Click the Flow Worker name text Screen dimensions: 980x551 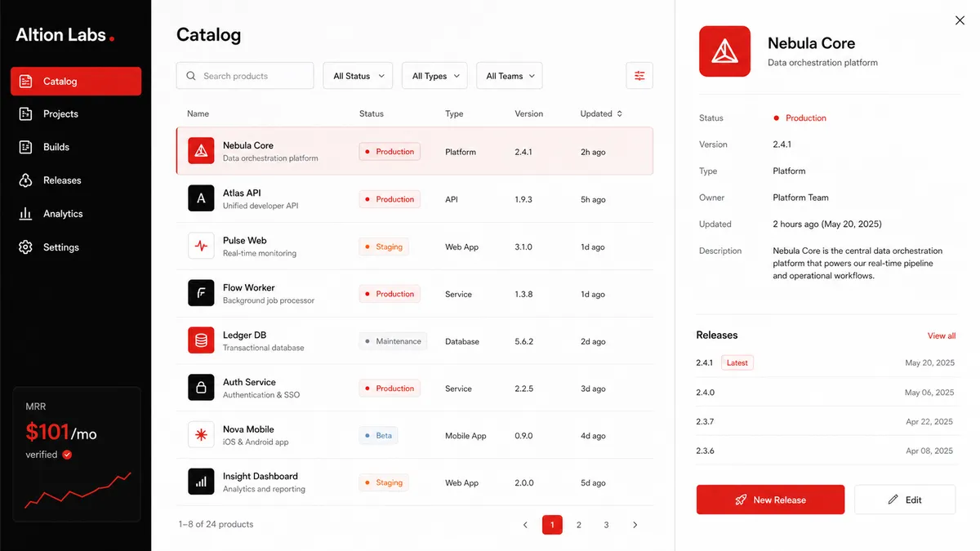point(249,287)
